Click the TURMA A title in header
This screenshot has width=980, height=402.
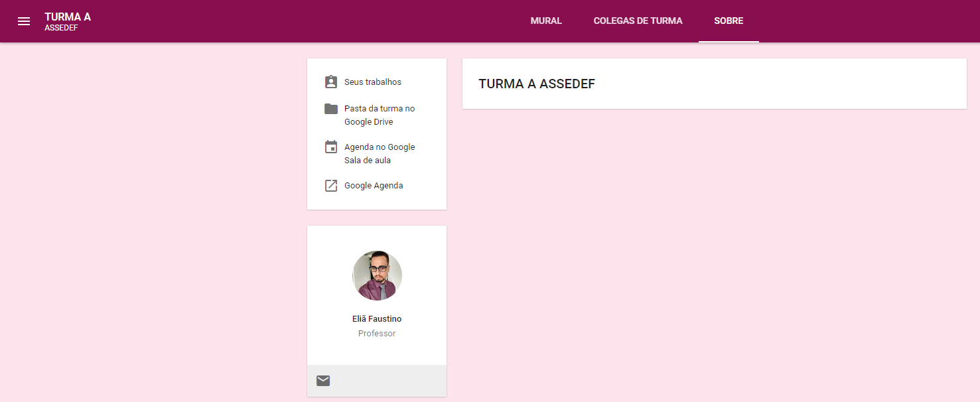(68, 17)
